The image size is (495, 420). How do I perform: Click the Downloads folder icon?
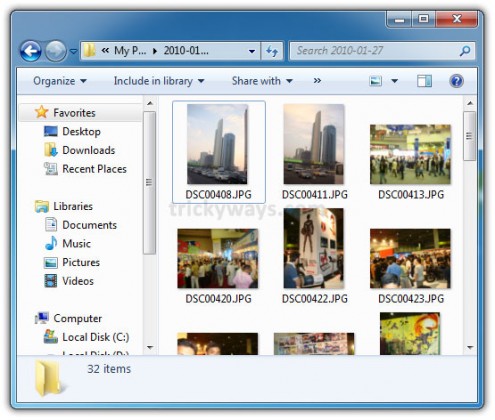[51, 150]
